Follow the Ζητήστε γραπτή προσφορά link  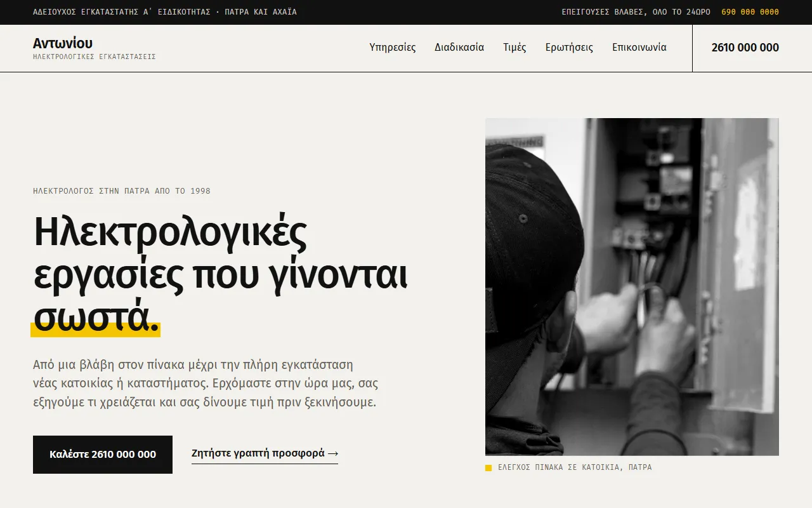[265, 453]
